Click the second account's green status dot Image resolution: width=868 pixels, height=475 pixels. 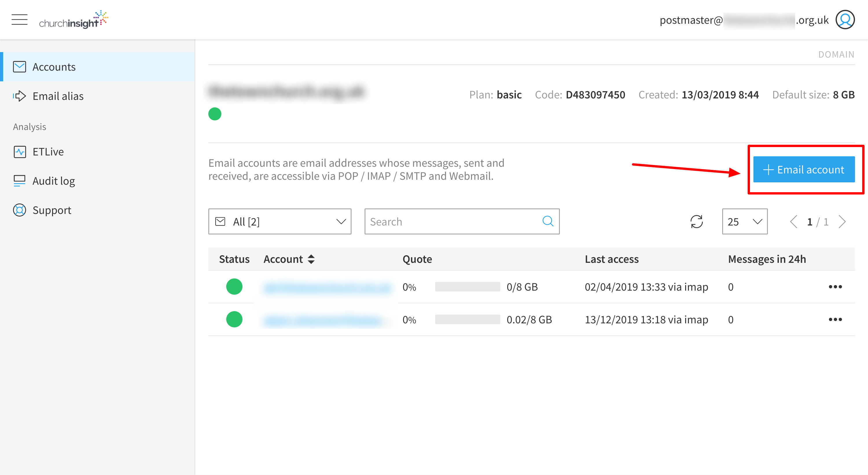tap(235, 319)
